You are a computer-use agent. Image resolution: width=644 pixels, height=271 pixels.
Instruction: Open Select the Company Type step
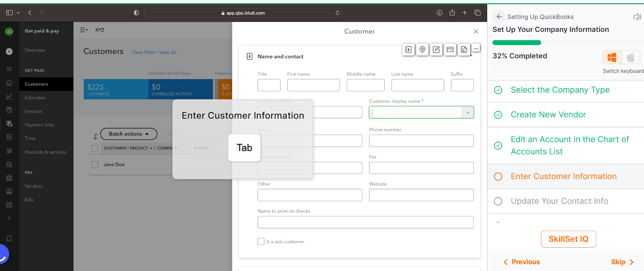[x=560, y=90]
